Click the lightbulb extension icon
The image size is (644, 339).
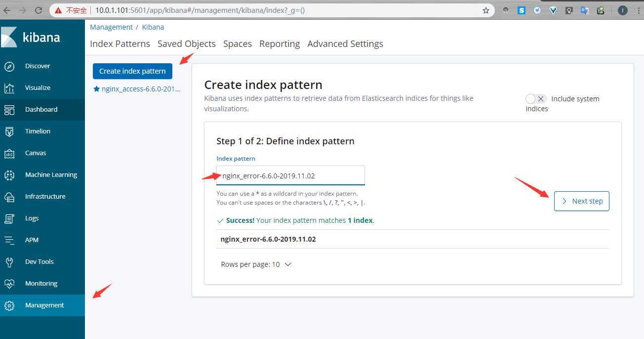569,10
